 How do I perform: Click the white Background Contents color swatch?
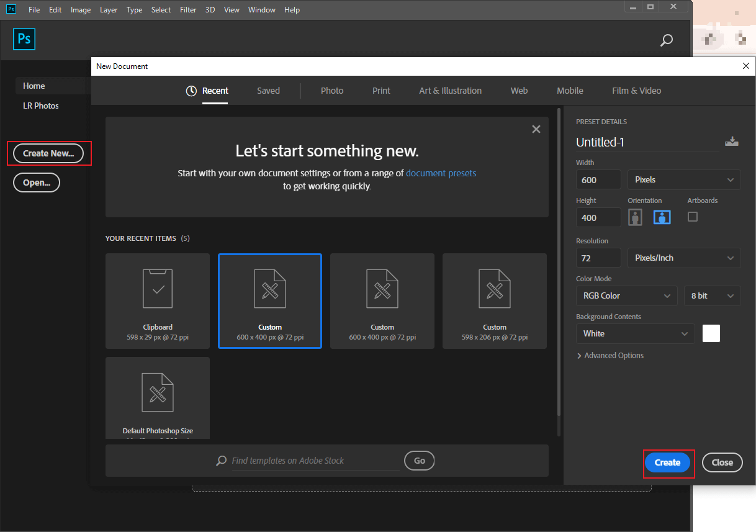point(711,333)
